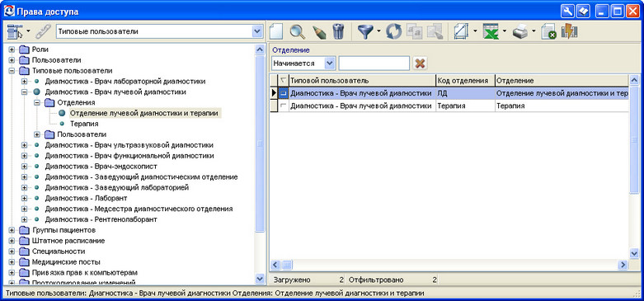Viewport: 644px width, 301px height.
Task: Open the Медицинские посты folder
Action: pyautogui.click(x=66, y=262)
